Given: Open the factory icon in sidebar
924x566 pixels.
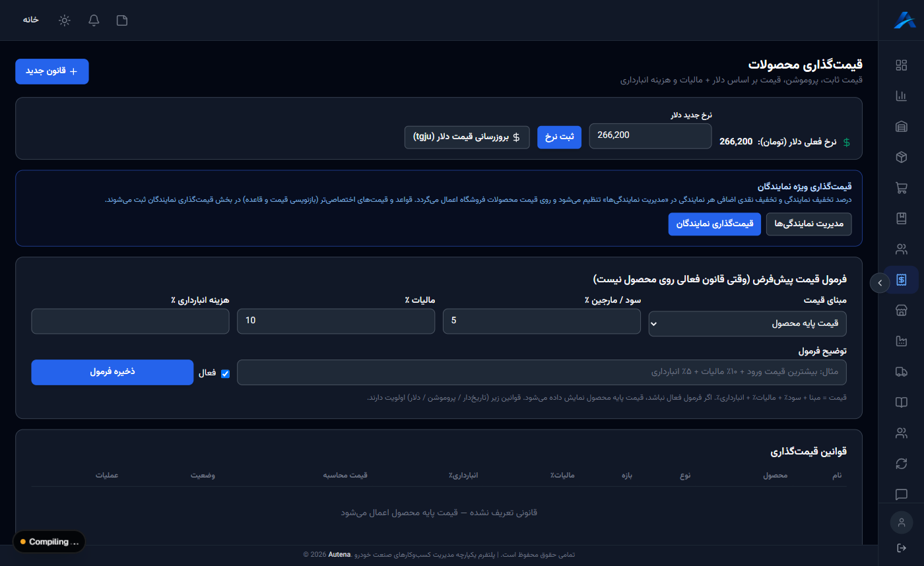Looking at the screenshot, I should pyautogui.click(x=901, y=341).
